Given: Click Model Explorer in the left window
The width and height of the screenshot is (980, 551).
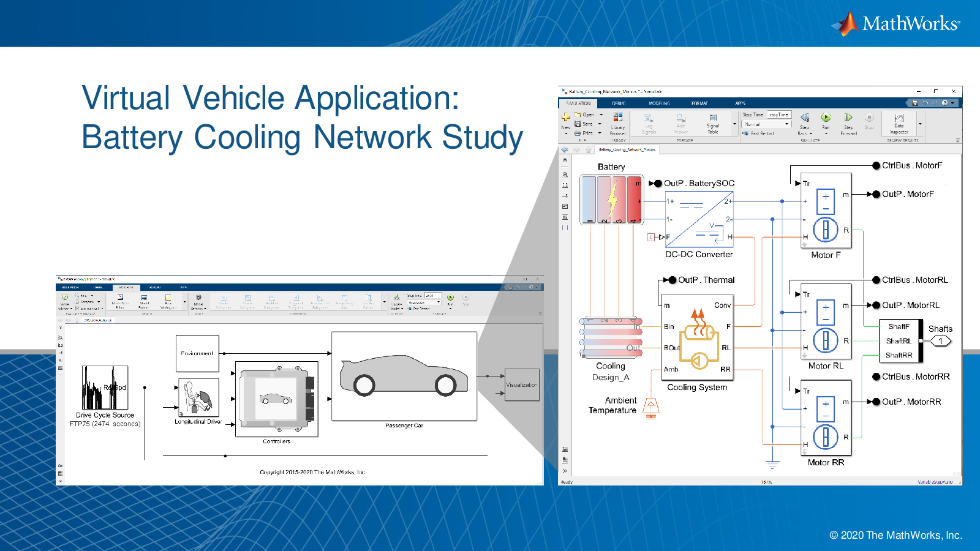Looking at the screenshot, I should pos(144,302).
